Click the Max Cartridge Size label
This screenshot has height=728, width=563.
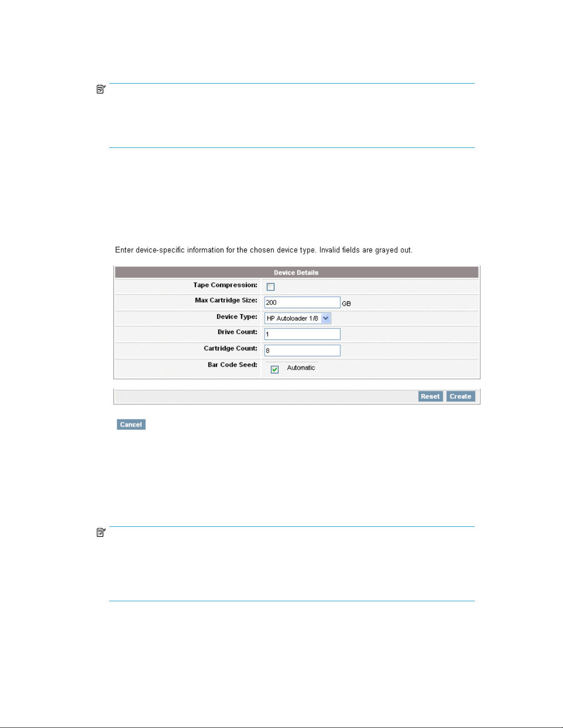(226, 300)
